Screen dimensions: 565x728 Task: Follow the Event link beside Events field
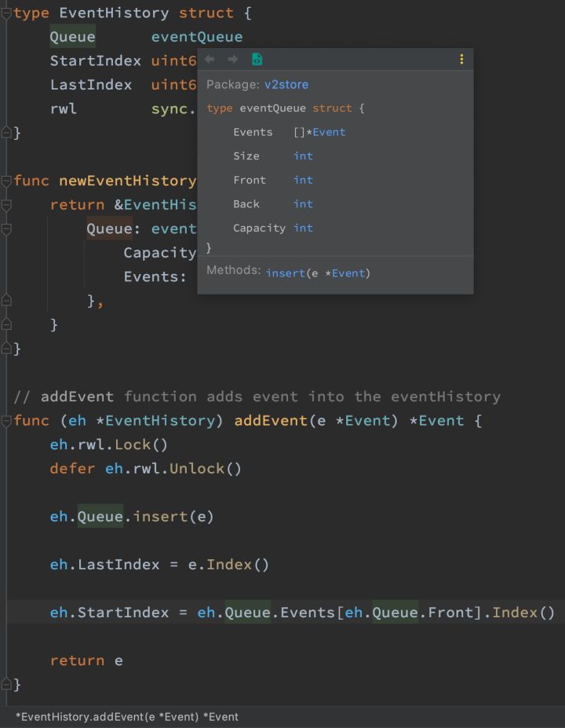pyautogui.click(x=329, y=132)
